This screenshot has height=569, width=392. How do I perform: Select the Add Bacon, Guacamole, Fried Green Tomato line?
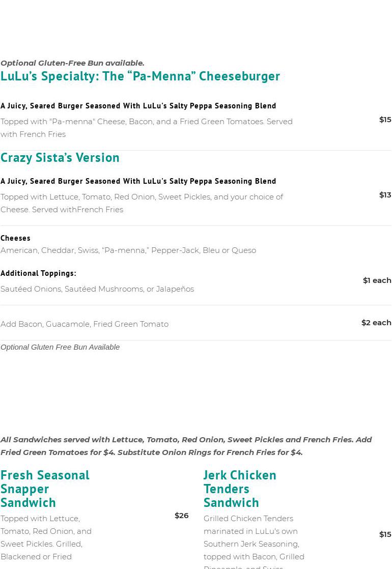[x=85, y=324]
